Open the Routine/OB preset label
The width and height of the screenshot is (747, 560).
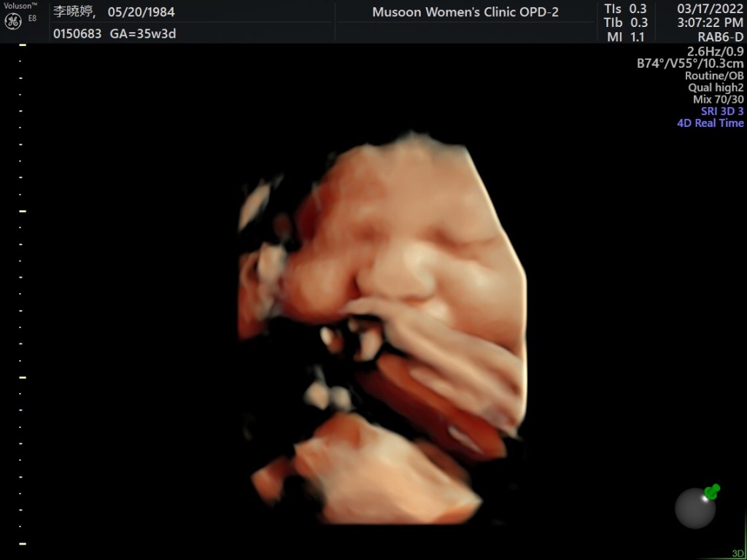(713, 76)
